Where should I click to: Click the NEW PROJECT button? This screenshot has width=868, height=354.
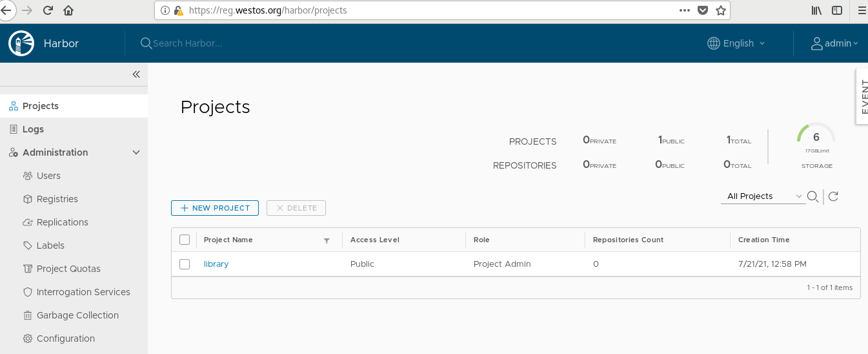click(215, 208)
